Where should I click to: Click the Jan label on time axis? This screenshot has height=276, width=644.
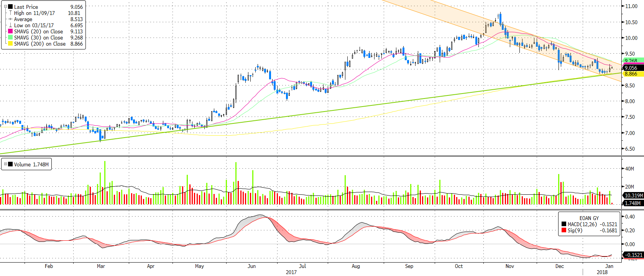pyautogui.click(x=609, y=266)
